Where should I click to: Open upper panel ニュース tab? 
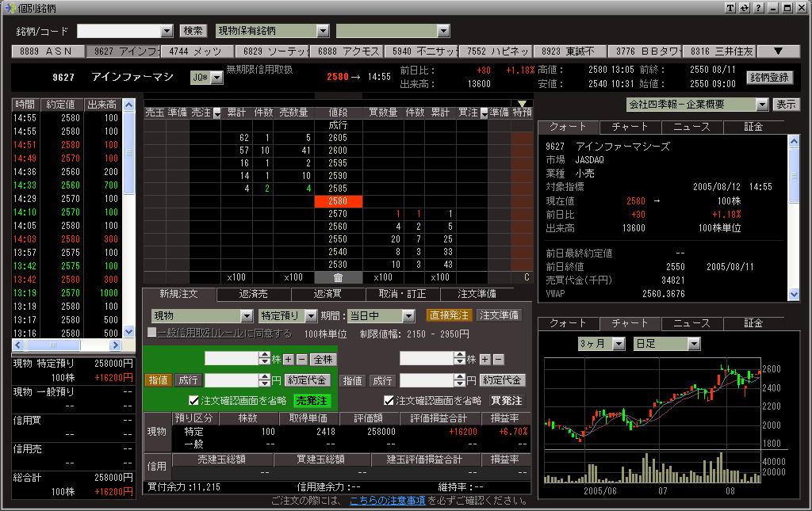click(691, 127)
